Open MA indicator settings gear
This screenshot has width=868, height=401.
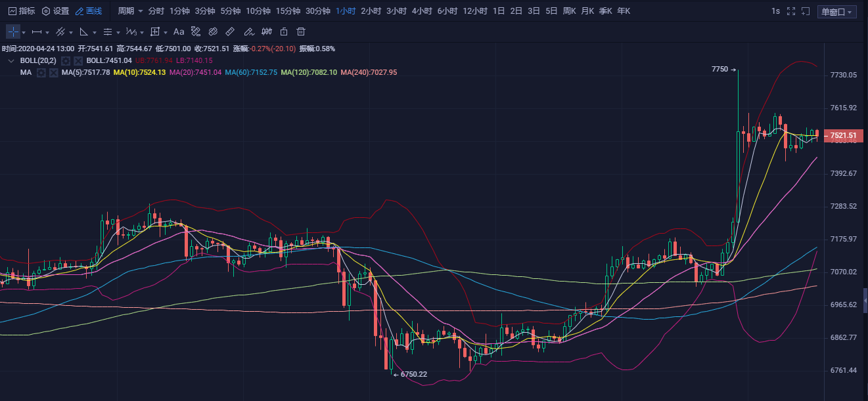pos(41,72)
